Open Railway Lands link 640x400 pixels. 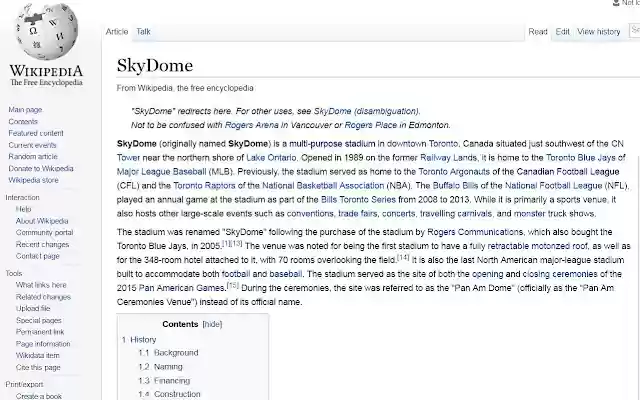tap(448, 158)
